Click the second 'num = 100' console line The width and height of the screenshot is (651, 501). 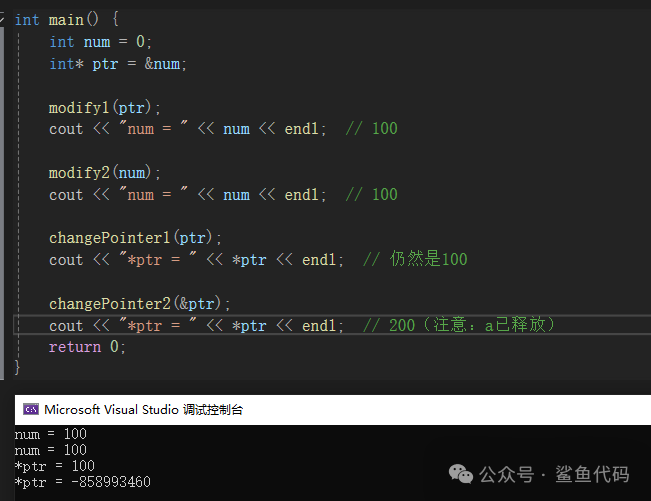coord(51,450)
